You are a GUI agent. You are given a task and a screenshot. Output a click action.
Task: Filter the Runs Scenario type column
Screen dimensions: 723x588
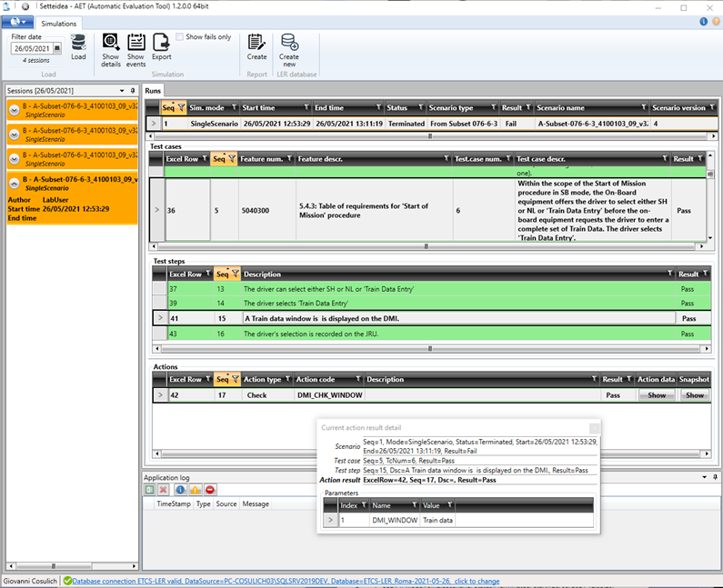(x=494, y=107)
